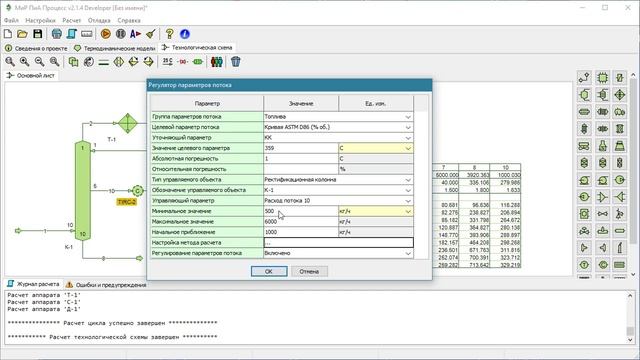Pick the circled 'C' controller icon in palette
640x360 pixels.
[603, 265]
